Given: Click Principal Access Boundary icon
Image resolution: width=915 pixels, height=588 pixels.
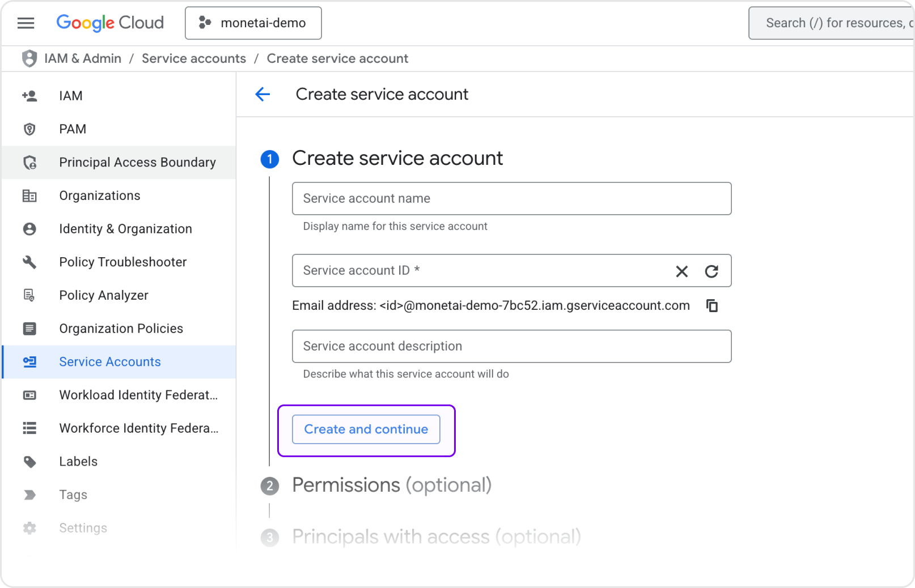Looking at the screenshot, I should click(x=29, y=163).
